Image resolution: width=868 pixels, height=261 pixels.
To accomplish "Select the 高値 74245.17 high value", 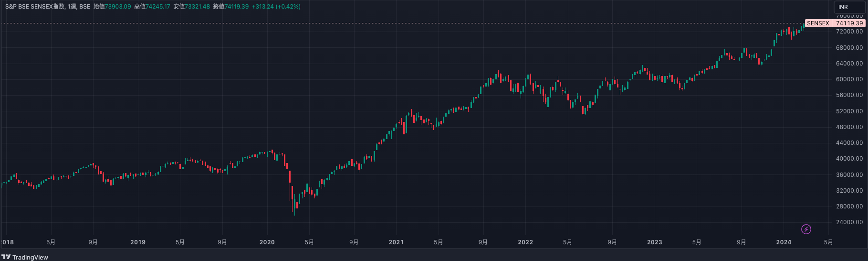I will point(152,7).
